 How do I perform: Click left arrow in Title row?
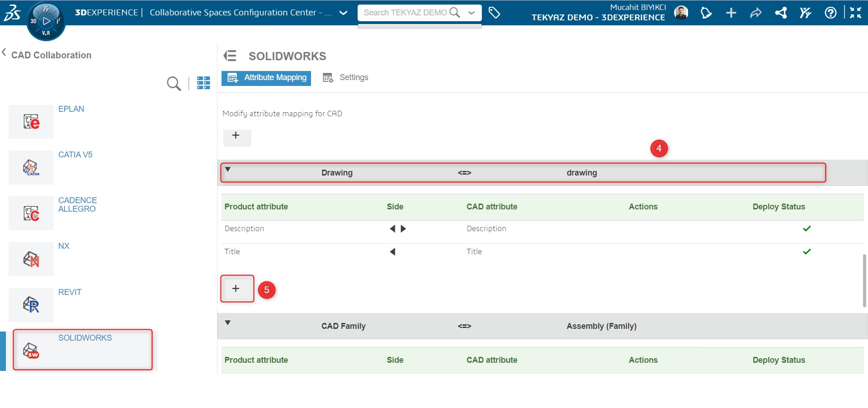click(x=392, y=252)
